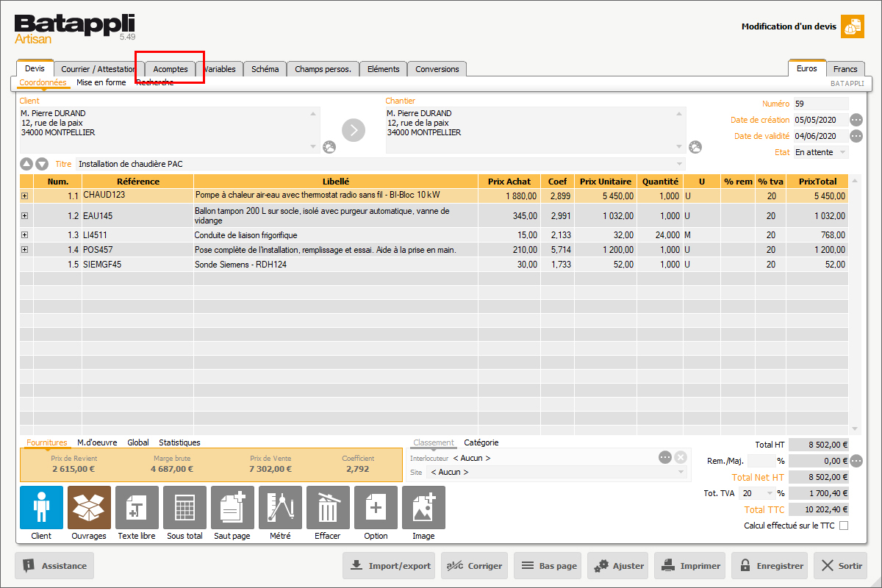The width and height of the screenshot is (882, 588).
Task: Expand line 1.4 POS457
Action: (24, 250)
